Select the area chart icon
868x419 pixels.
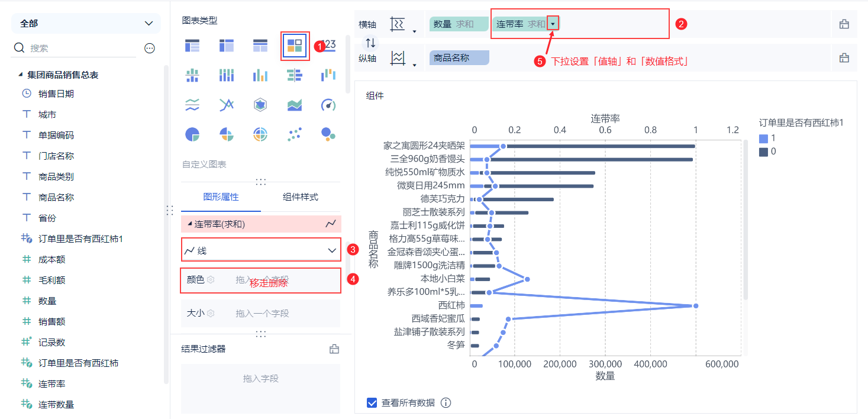coord(295,105)
